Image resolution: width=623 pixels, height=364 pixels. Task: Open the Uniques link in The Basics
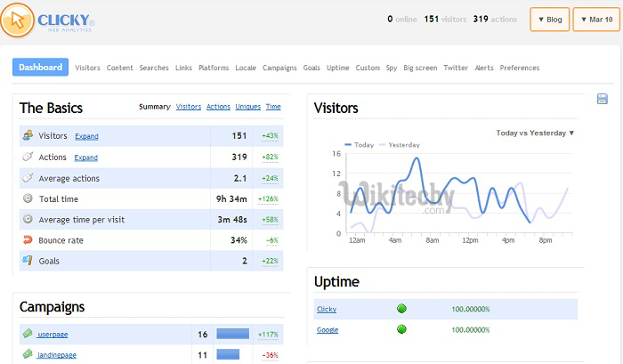point(247,107)
